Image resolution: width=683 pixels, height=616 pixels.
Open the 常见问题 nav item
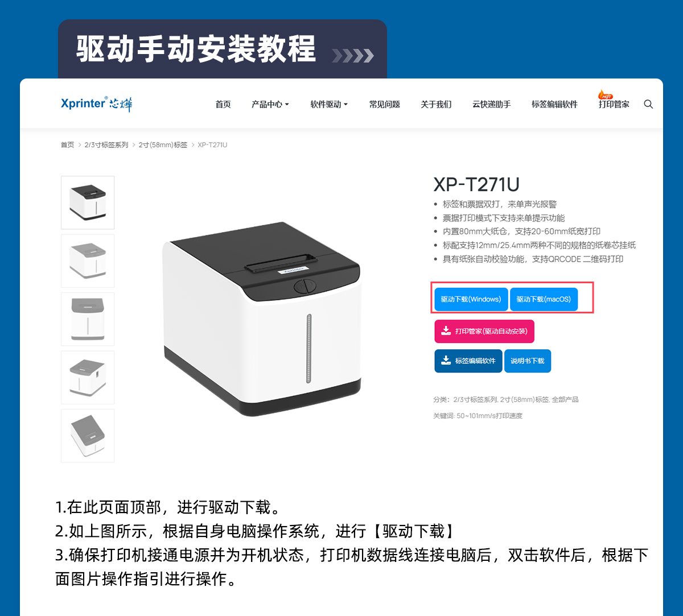tap(384, 104)
